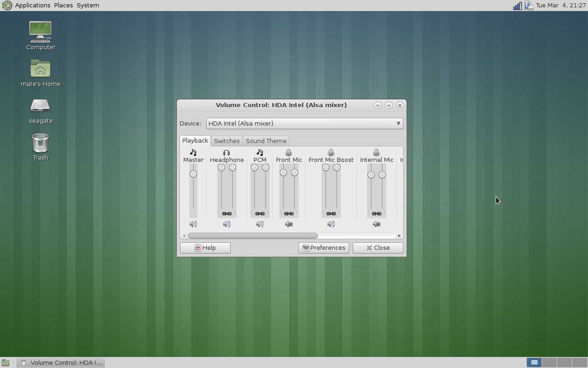Image resolution: width=588 pixels, height=368 pixels.
Task: Open the Places menu
Action: point(63,6)
